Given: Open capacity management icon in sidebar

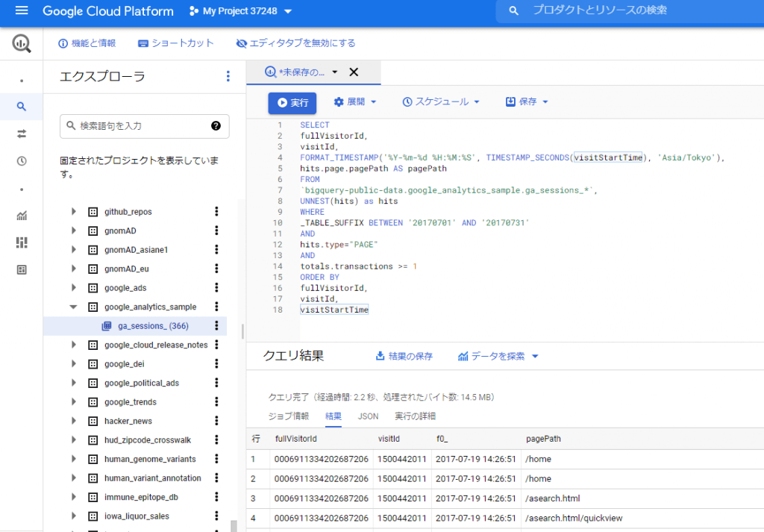Looking at the screenshot, I should [22, 242].
